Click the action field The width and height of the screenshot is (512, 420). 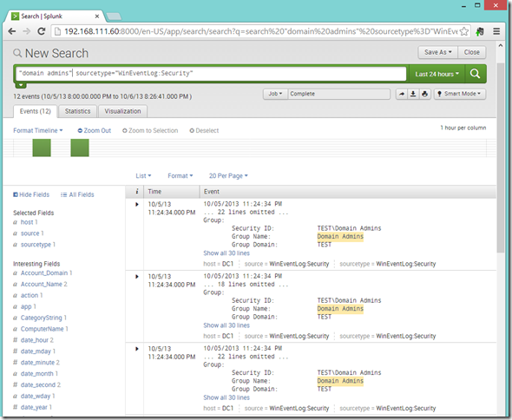[x=30, y=295]
